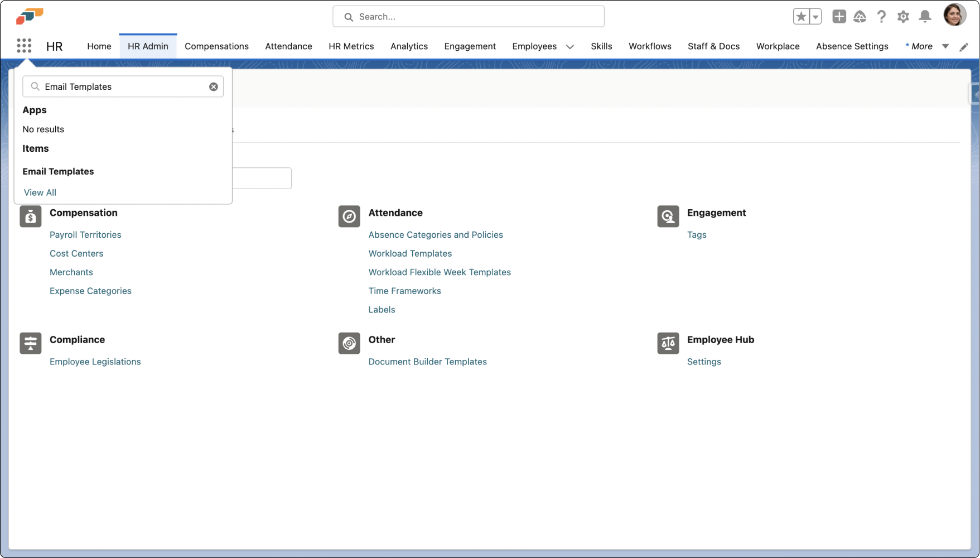Open the user profile avatar
This screenshot has width=980, height=558.
(954, 16)
